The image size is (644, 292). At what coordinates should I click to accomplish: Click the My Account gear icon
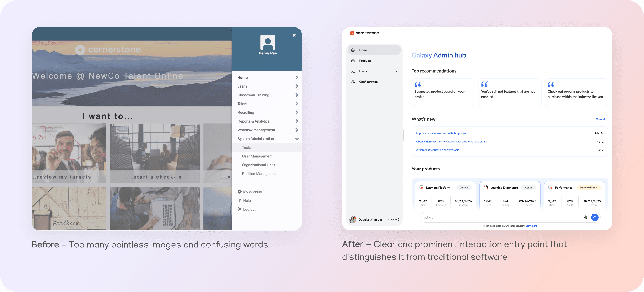coord(239,192)
